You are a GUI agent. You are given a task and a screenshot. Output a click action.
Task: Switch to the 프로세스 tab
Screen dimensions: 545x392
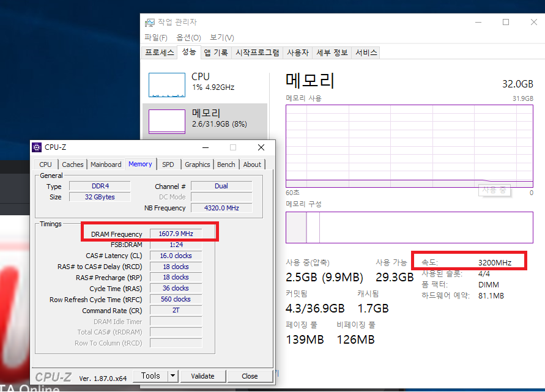159,53
